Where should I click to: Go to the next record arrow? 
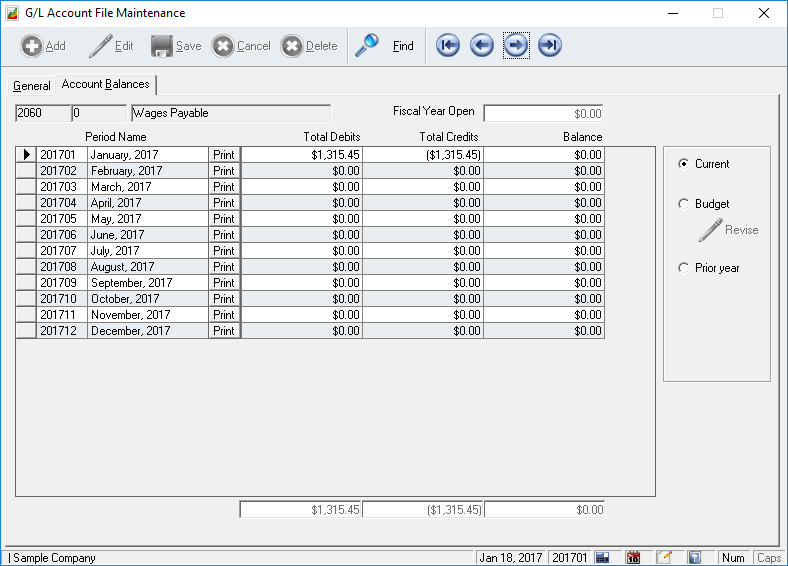coord(516,46)
